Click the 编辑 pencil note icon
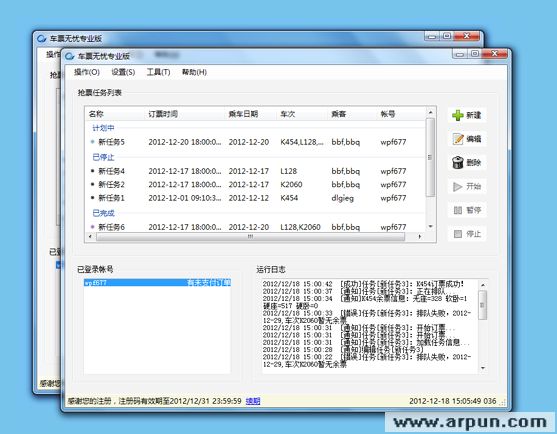The width and height of the screenshot is (557, 434). pos(458,139)
